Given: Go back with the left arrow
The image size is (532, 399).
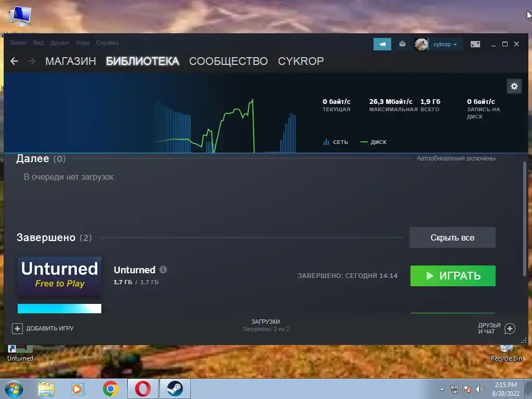Looking at the screenshot, I should 14,61.
